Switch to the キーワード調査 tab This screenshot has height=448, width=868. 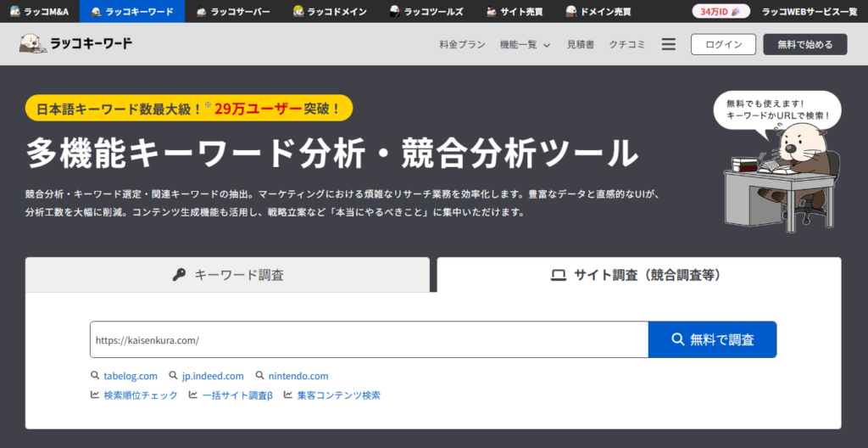[x=227, y=275]
